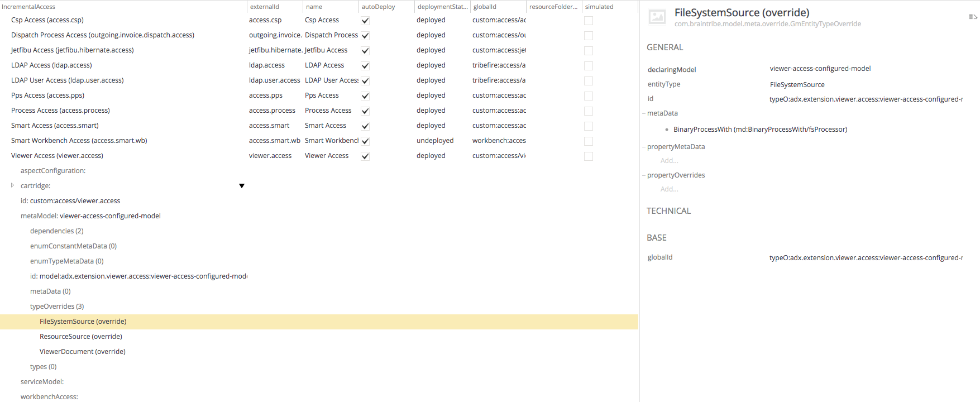Toggle autoDeploy checkbox for Smart Workbench Access
This screenshot has width=980, height=402.
click(365, 141)
